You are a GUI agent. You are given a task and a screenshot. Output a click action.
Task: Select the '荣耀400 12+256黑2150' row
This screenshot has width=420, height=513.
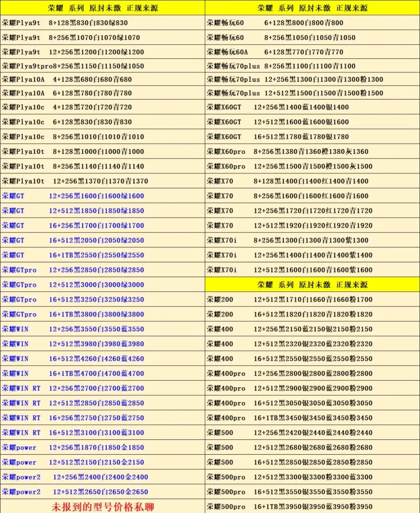[312, 329]
